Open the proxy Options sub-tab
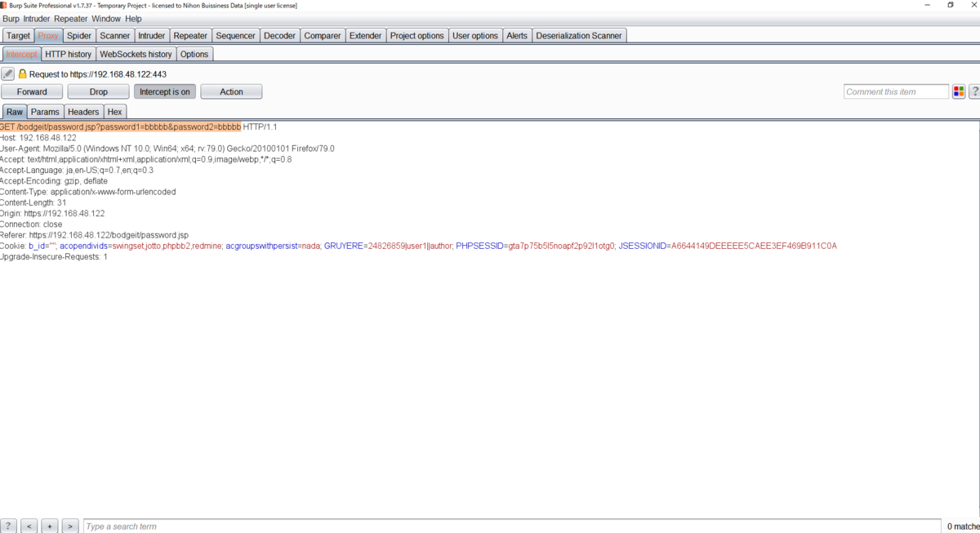 [x=194, y=54]
